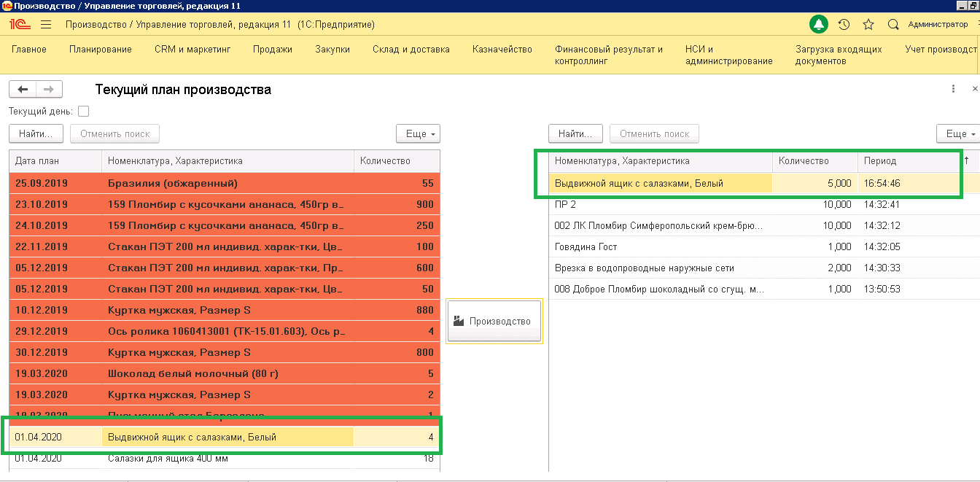Click the left Найти... button
Image resolution: width=980 pixels, height=482 pixels.
(36, 134)
